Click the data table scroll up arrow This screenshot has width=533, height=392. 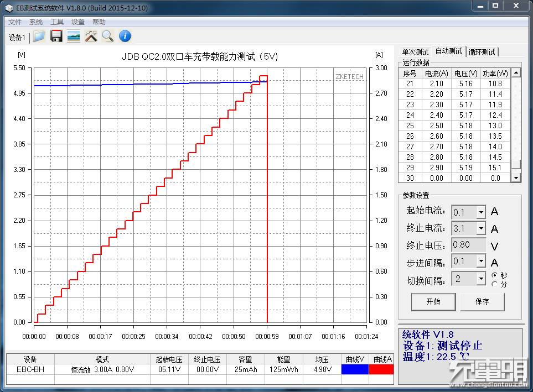[516, 72]
